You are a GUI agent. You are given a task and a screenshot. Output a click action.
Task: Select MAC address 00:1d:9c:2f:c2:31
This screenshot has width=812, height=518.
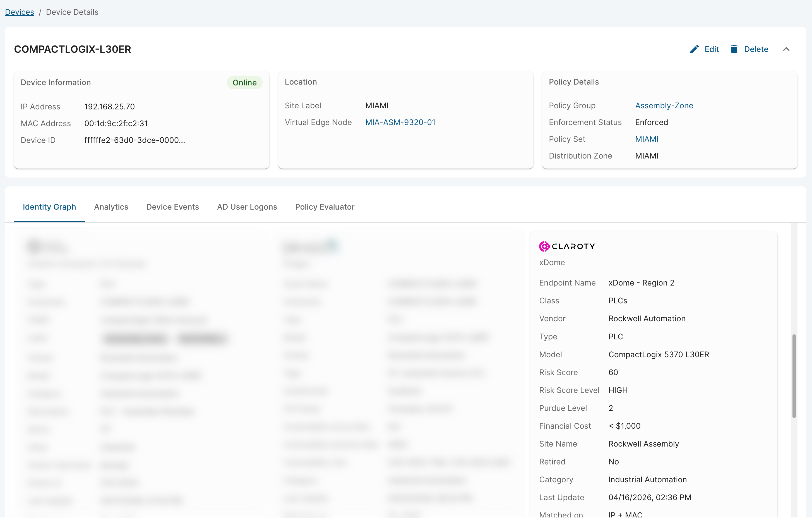pos(116,123)
